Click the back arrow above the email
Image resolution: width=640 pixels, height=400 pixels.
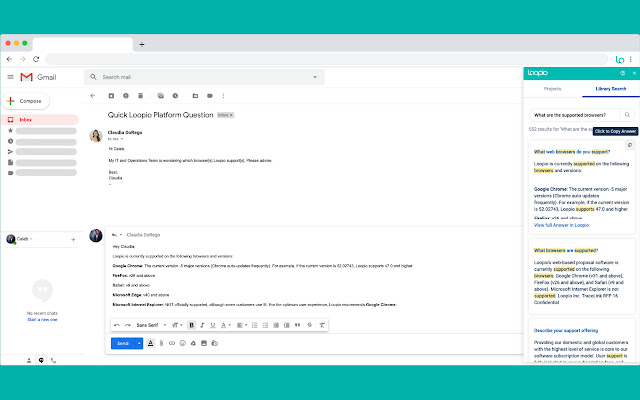pyautogui.click(x=93, y=96)
